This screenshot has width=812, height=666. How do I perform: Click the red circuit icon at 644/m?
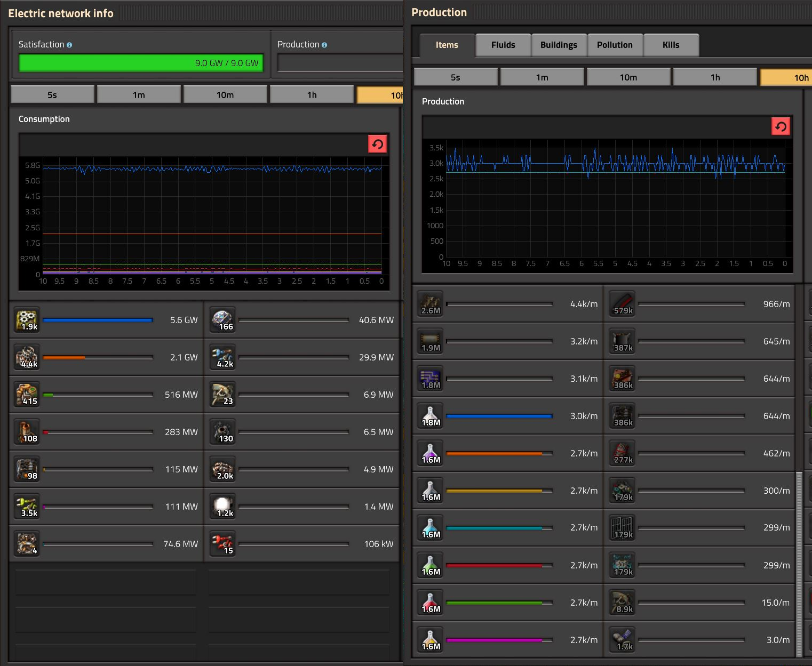pos(623,379)
